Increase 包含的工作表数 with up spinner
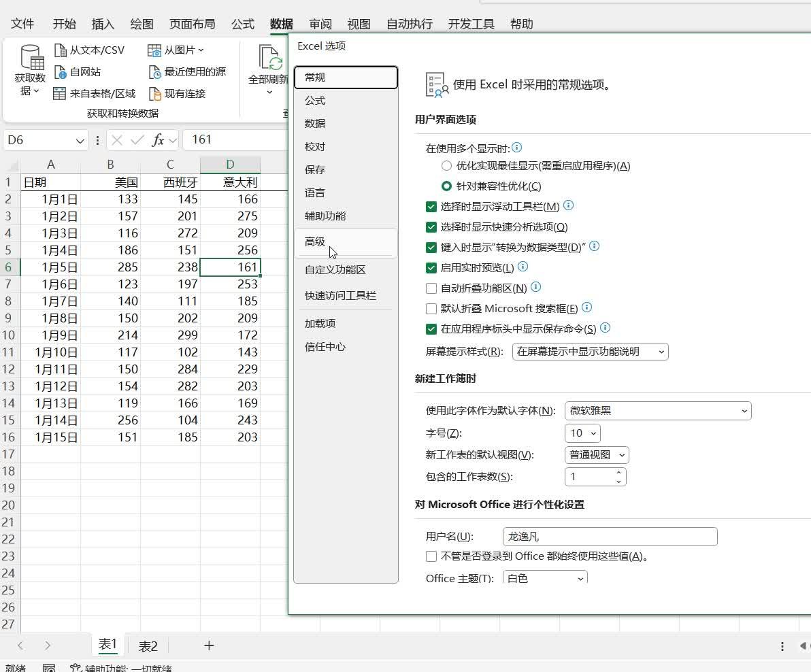Image resolution: width=811 pixels, height=672 pixels. pos(618,473)
